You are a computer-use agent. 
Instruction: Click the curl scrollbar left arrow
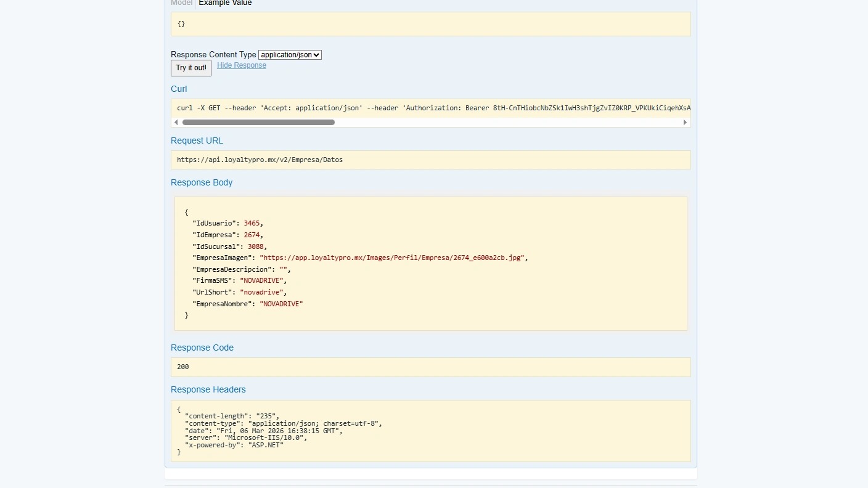click(x=176, y=123)
